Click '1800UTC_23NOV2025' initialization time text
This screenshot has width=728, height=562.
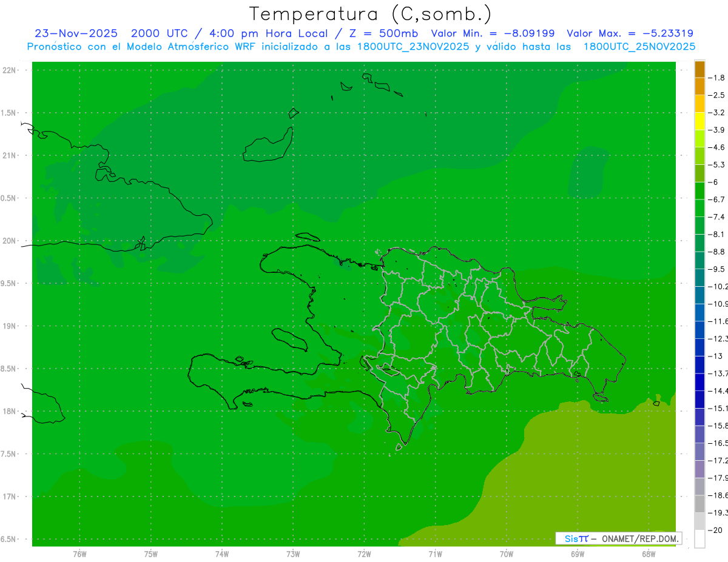coord(413,47)
